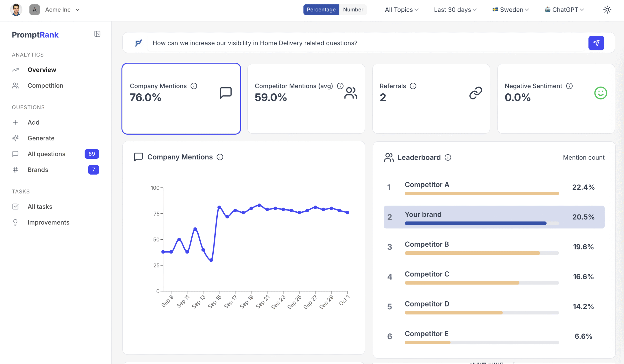Click info icon next to Leaderboard
Image resolution: width=624 pixels, height=364 pixels.
pyautogui.click(x=448, y=157)
